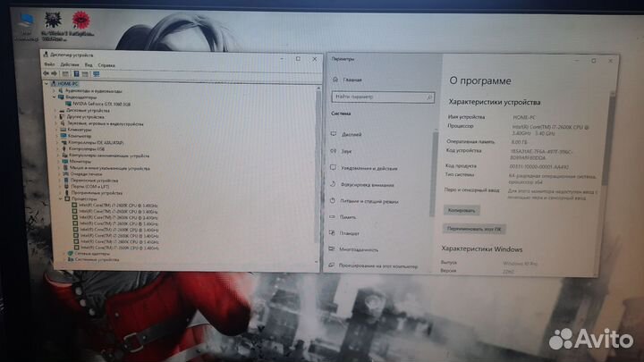Select the Переносные устройства tree label
Image resolution: width=644 pixels, height=362 pixels.
click(x=94, y=181)
